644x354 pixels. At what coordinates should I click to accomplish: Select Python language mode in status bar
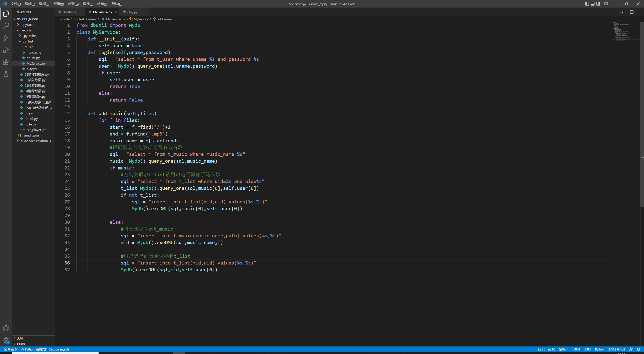pyautogui.click(x=600, y=349)
